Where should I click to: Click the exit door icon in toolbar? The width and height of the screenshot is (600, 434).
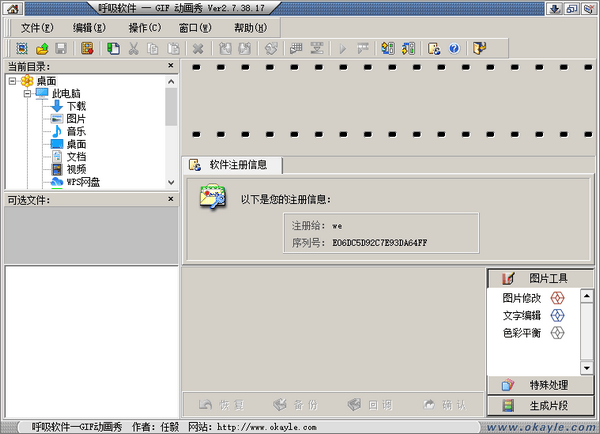[x=479, y=48]
